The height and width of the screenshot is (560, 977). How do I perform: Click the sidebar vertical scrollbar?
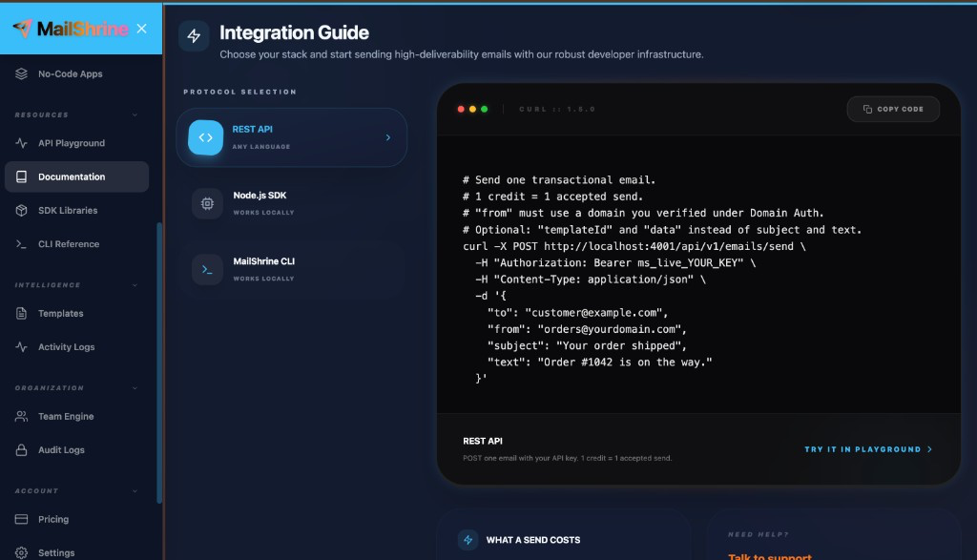tap(159, 363)
